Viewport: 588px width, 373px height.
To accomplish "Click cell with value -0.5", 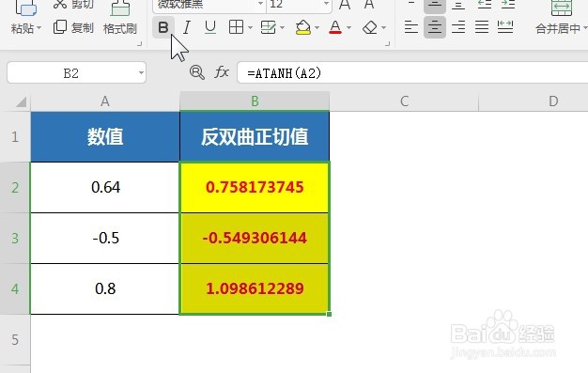I will (x=105, y=238).
